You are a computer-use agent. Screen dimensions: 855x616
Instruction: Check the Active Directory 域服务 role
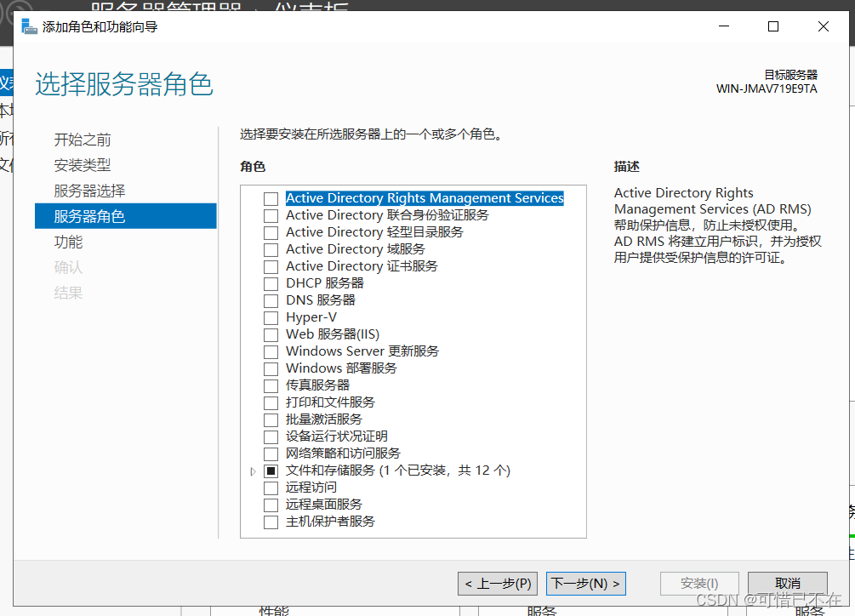pyautogui.click(x=271, y=248)
